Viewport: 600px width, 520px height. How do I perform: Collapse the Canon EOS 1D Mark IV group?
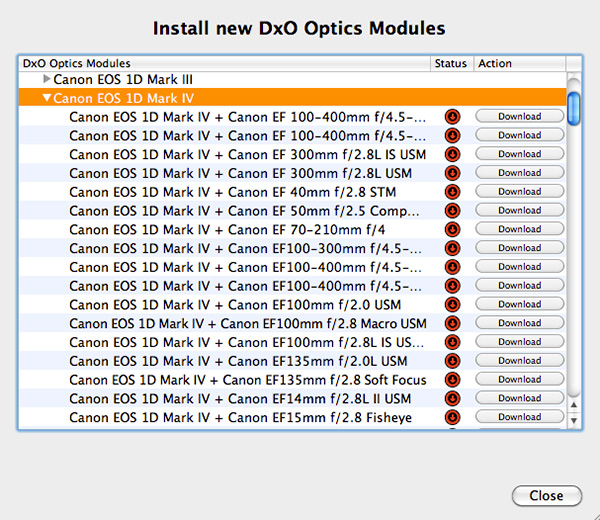click(47, 98)
